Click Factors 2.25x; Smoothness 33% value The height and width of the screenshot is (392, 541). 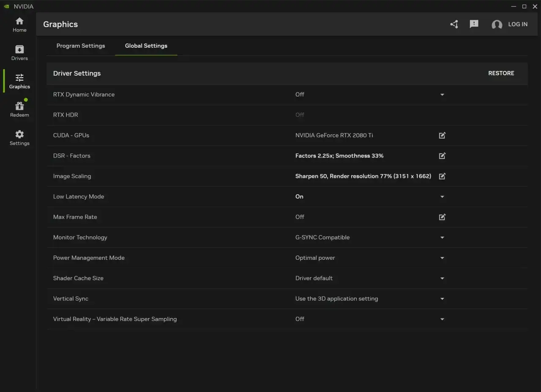339,155
